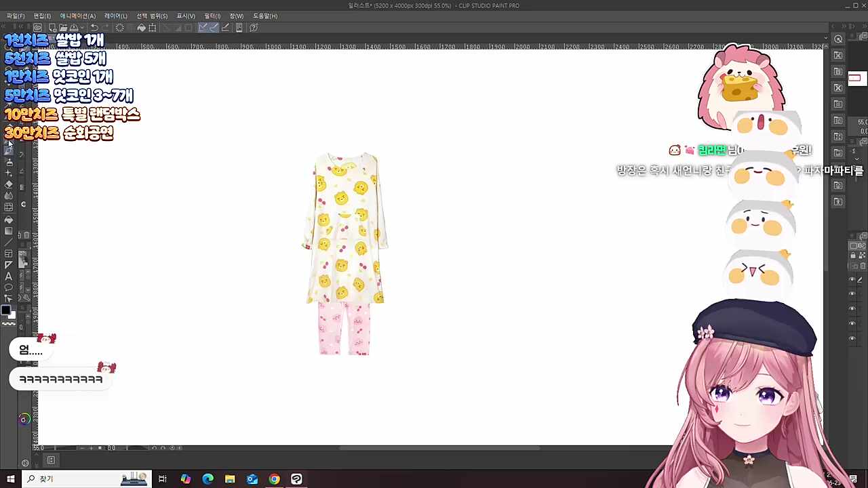
Task: Open the 레이어(L) menu
Action: tap(116, 16)
